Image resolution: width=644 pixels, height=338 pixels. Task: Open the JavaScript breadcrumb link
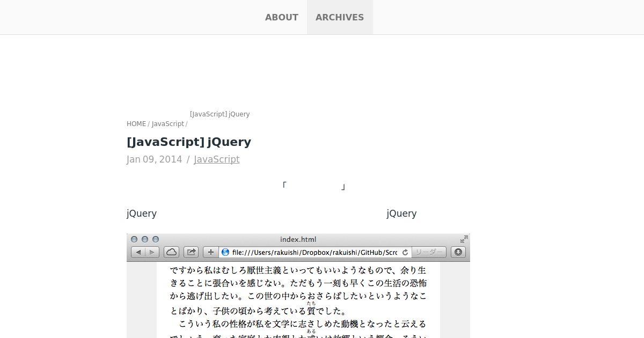tap(168, 124)
